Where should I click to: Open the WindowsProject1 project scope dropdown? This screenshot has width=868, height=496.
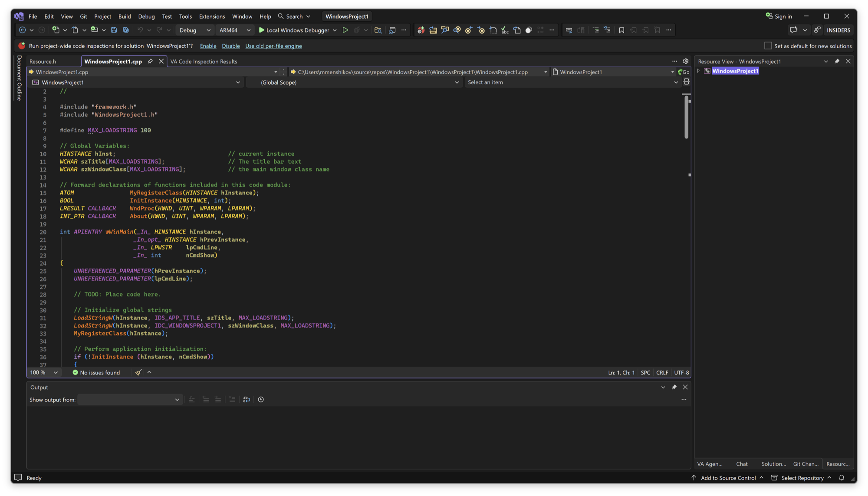coord(136,82)
